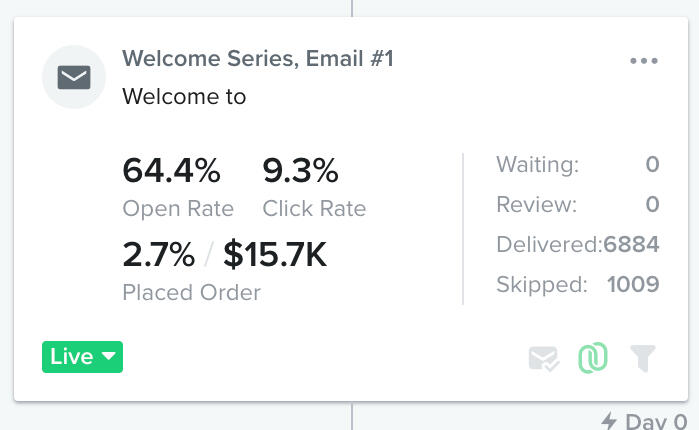
Task: Click the Open Rate label
Action: (178, 209)
